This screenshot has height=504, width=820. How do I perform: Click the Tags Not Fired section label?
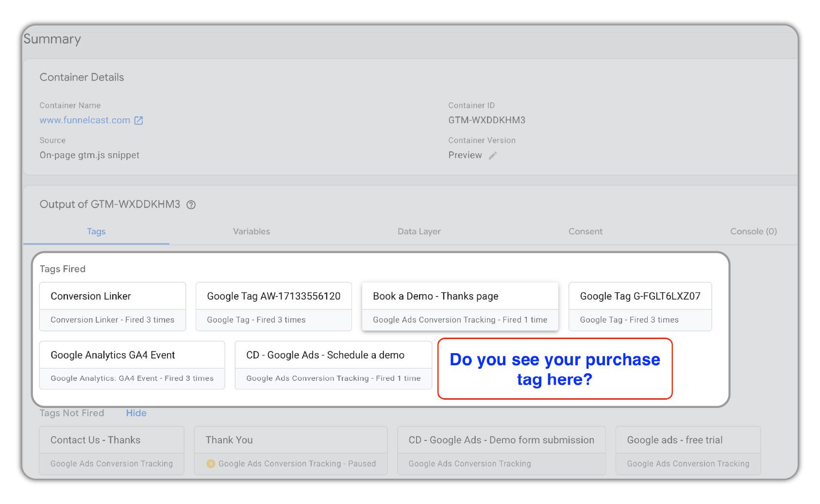pyautogui.click(x=72, y=413)
